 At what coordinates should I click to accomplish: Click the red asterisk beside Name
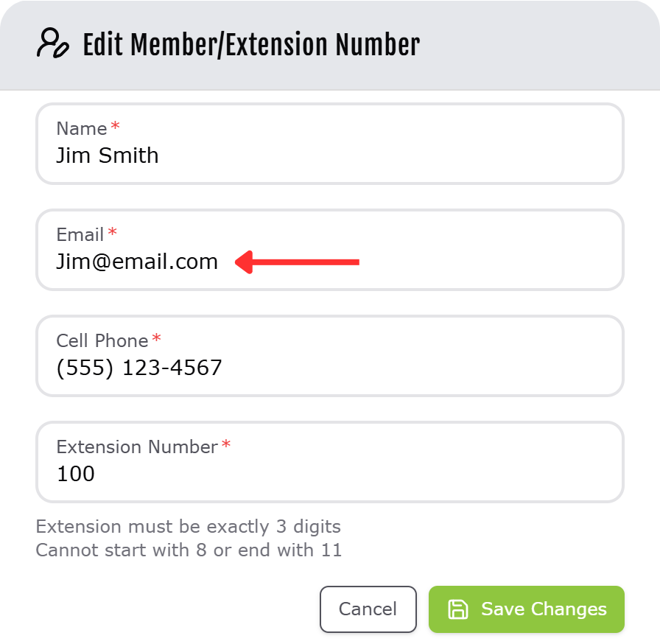(115, 127)
